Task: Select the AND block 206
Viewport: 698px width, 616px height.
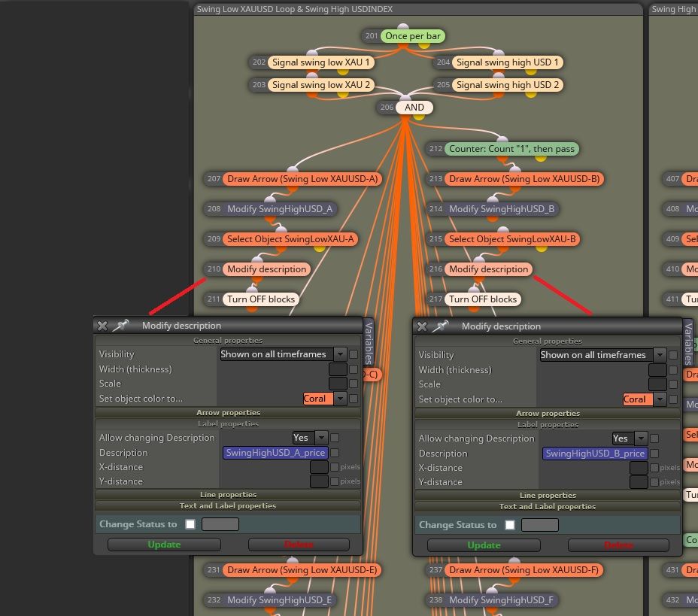Action: 414,108
